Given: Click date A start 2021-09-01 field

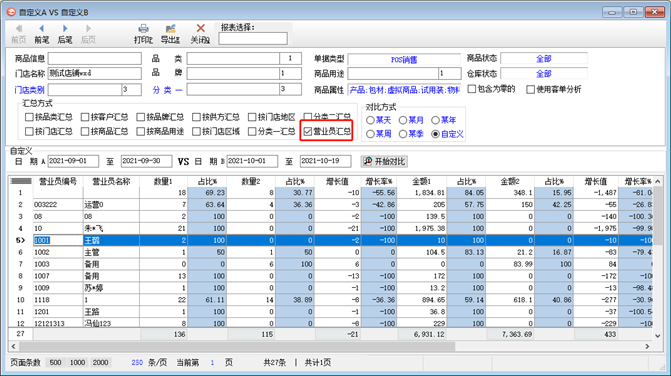Looking at the screenshot, I should (x=73, y=161).
